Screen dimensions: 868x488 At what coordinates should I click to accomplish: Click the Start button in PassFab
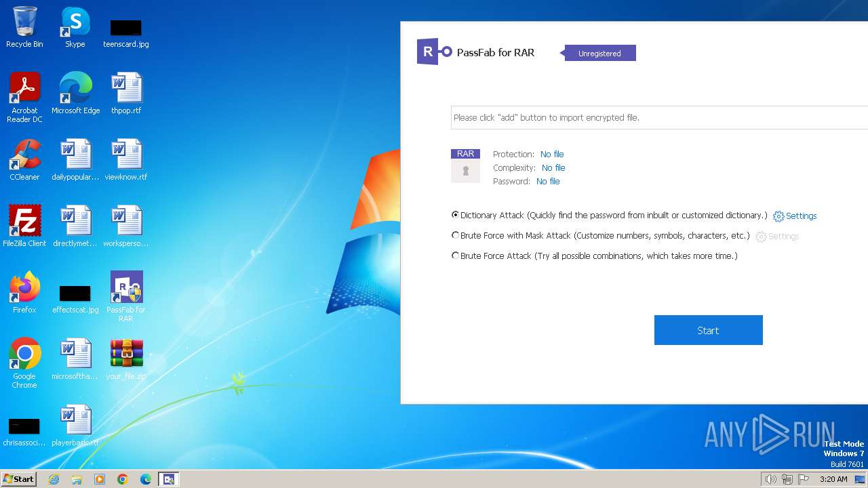click(708, 330)
